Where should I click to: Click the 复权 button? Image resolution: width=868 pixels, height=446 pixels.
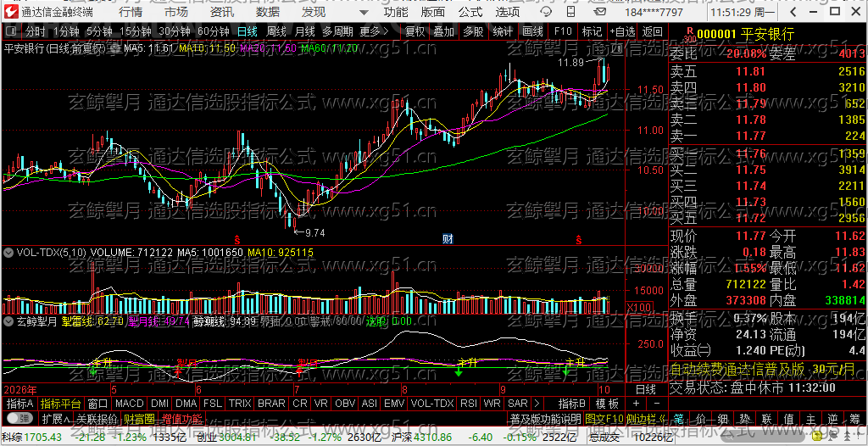(x=415, y=31)
